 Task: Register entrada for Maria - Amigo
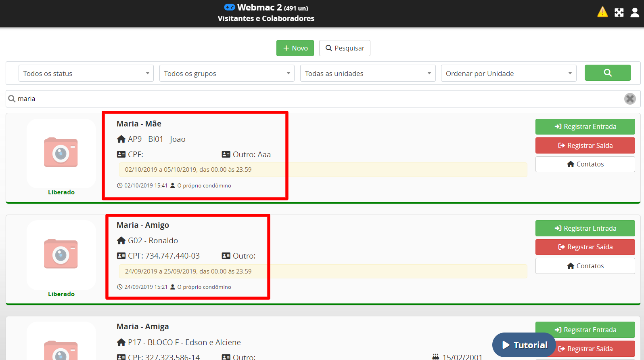coord(585,228)
